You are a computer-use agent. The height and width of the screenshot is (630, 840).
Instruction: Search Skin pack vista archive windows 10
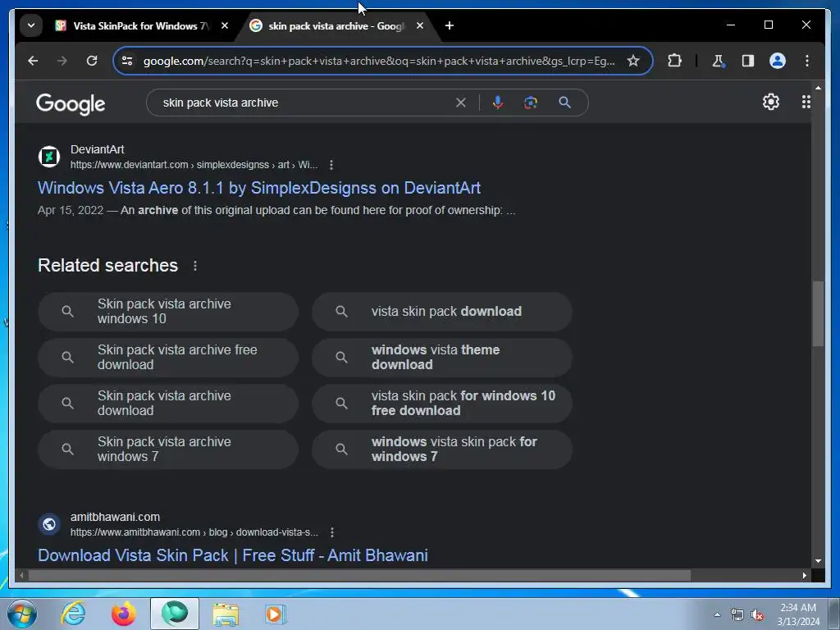point(167,311)
